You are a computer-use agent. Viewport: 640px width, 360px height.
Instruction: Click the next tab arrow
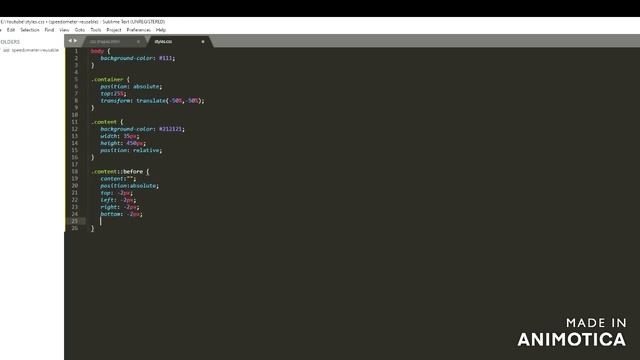coord(75,41)
